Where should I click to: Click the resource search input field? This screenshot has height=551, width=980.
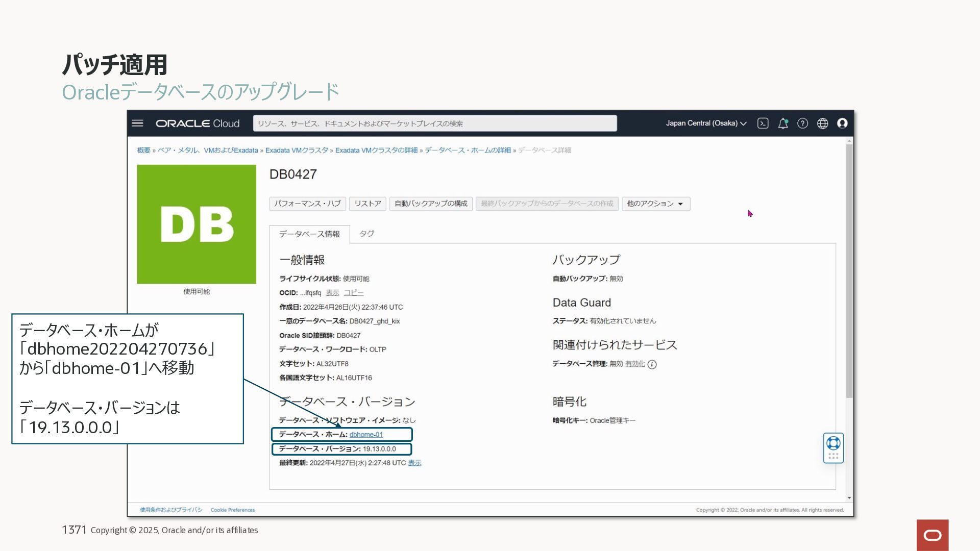coord(434,123)
